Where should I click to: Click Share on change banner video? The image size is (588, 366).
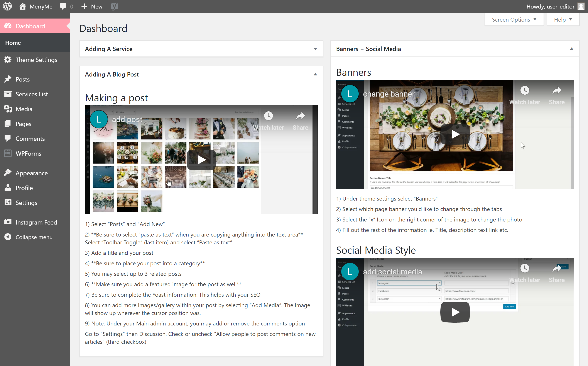[557, 96]
